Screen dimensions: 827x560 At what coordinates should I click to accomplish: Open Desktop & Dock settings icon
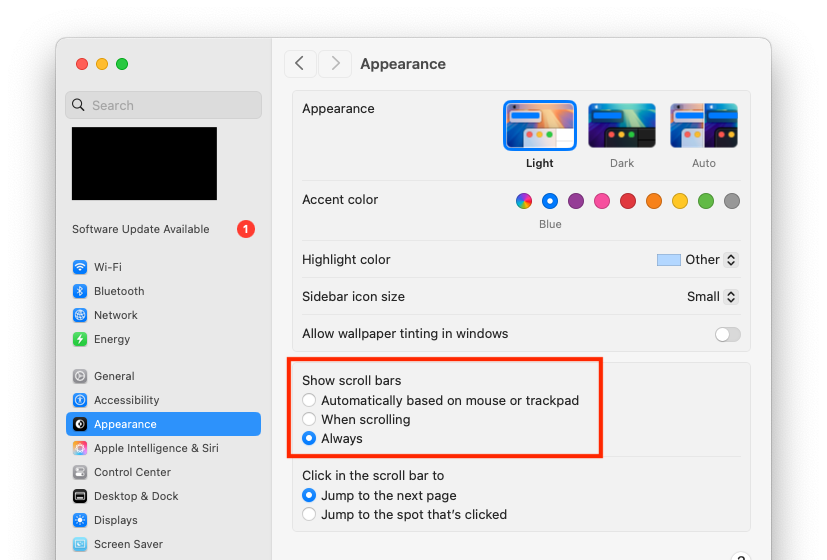(80, 496)
